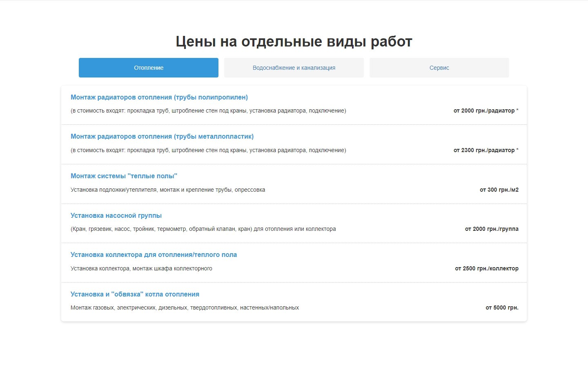Click page title Цены на отдельные виды работ
The image size is (588, 365).
[294, 41]
